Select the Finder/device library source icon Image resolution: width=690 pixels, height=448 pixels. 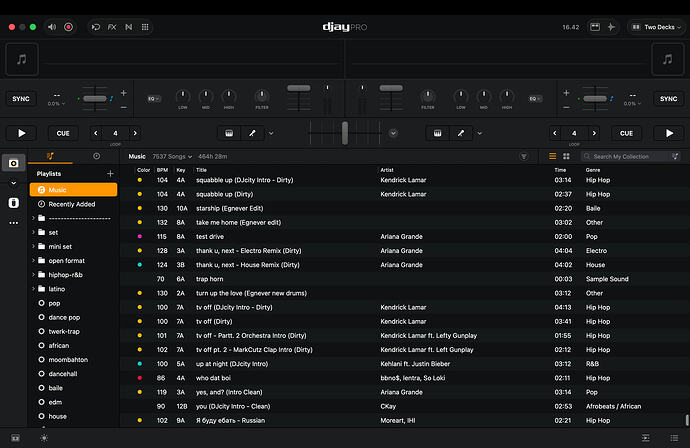point(14,203)
